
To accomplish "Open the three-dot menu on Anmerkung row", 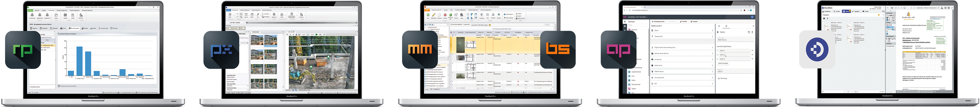I will [x=712, y=59].
